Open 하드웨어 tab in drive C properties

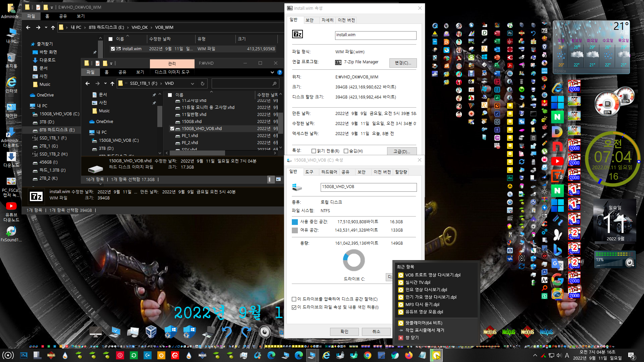click(x=329, y=172)
